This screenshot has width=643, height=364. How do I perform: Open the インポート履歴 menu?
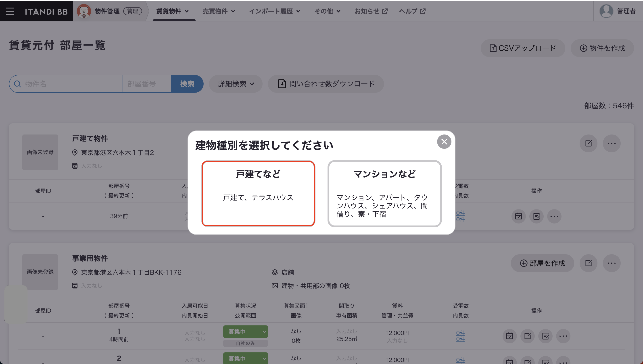pyautogui.click(x=275, y=11)
